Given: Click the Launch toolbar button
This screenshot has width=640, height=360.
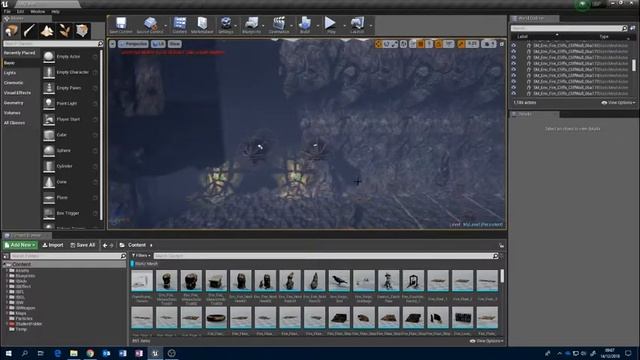Looking at the screenshot, I should pos(357,25).
